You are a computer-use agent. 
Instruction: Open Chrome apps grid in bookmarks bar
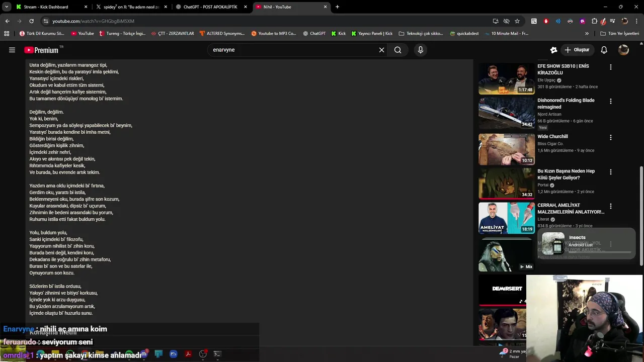point(7,34)
